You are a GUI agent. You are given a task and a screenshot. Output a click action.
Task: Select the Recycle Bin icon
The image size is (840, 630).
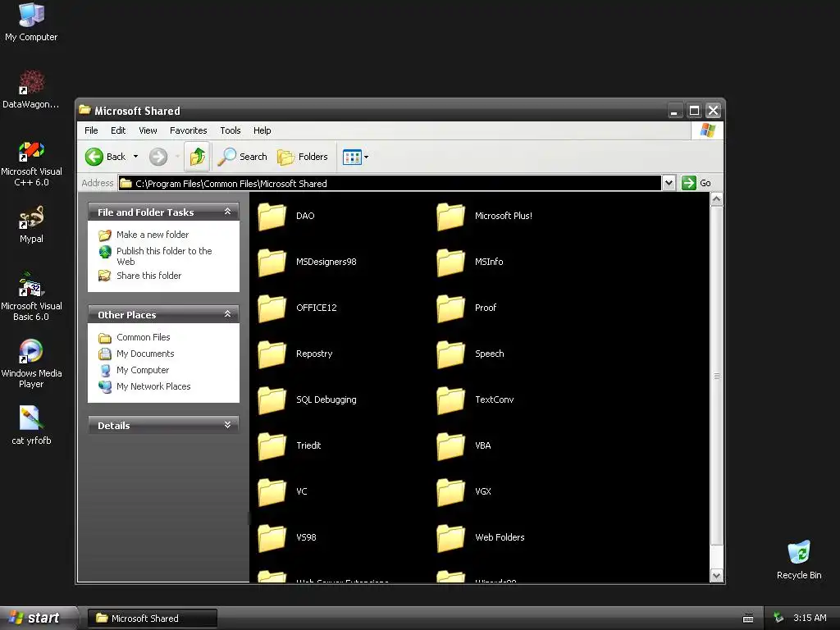coord(799,560)
